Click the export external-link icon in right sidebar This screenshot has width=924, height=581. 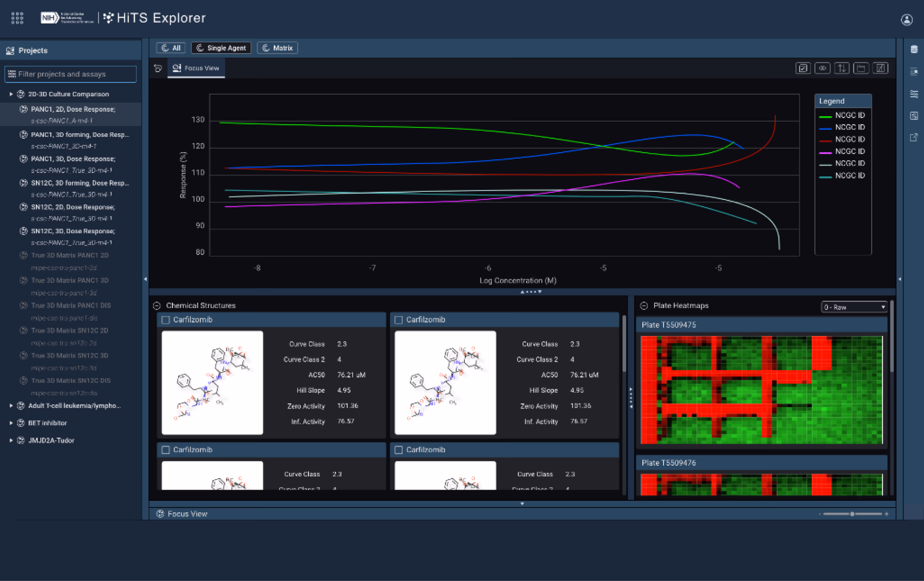tap(914, 137)
